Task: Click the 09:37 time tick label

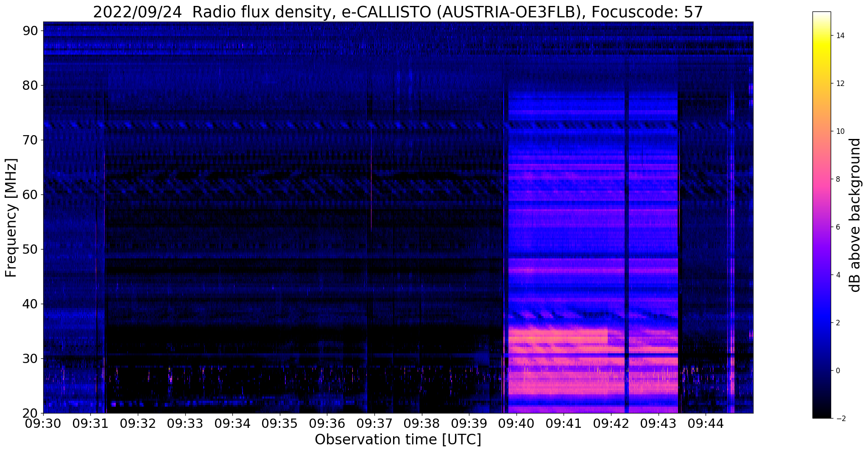Action: coord(374,424)
